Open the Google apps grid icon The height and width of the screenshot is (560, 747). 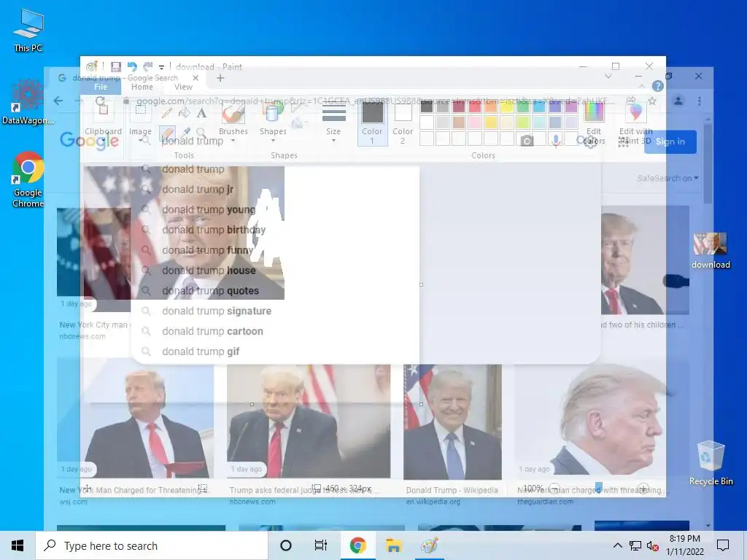click(x=624, y=141)
